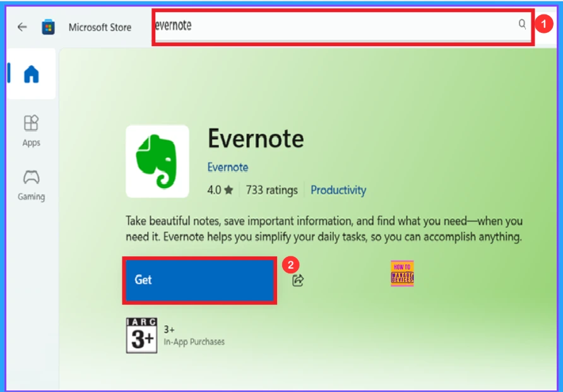Image resolution: width=563 pixels, height=392 pixels.
Task: Open the Home tab in sidebar
Action: coord(31,74)
